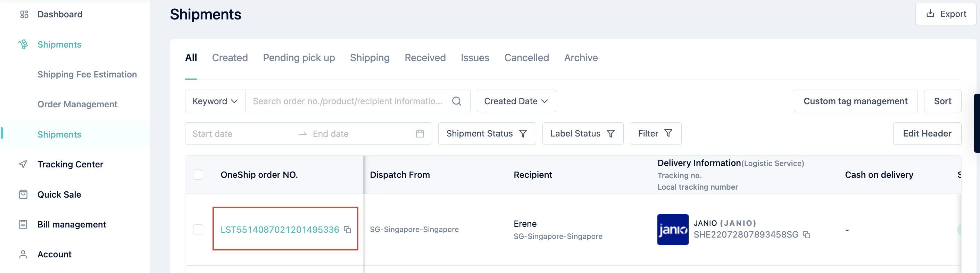980x273 pixels.
Task: Check the first shipment row checkbox
Action: [198, 230]
